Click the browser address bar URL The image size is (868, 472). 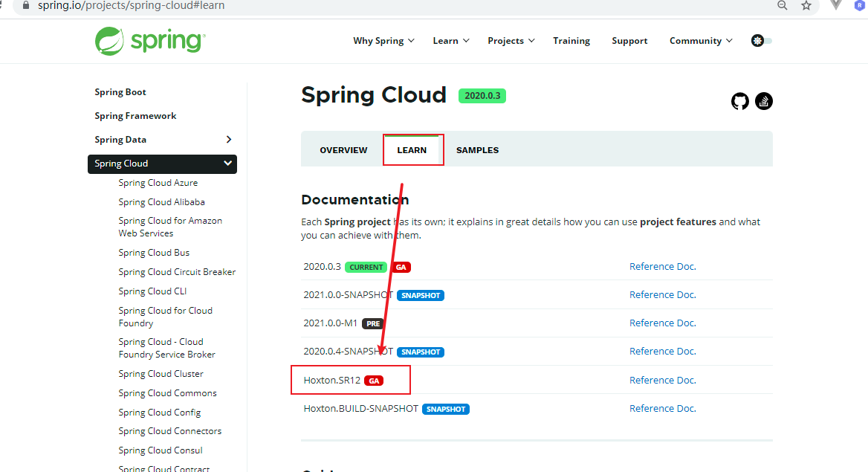[x=132, y=5]
